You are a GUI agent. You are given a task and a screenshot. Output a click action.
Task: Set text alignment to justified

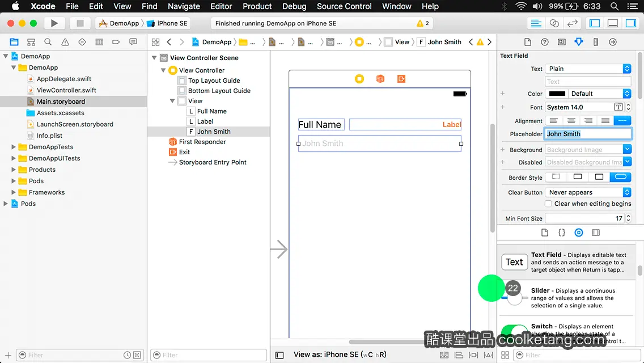(x=605, y=120)
